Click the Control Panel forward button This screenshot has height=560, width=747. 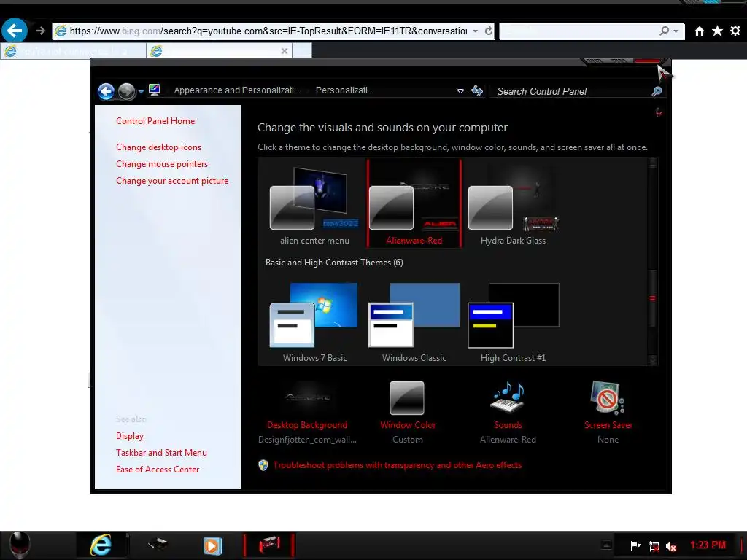pos(127,91)
